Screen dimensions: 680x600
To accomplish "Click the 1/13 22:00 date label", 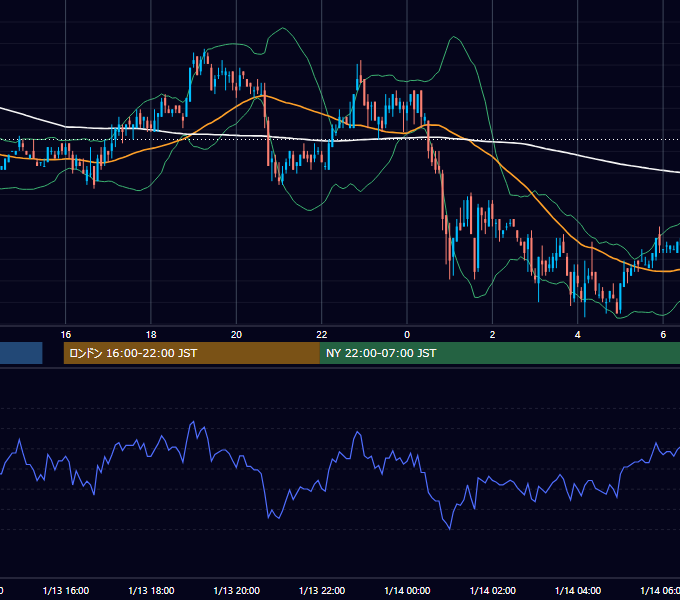I will [x=322, y=590].
